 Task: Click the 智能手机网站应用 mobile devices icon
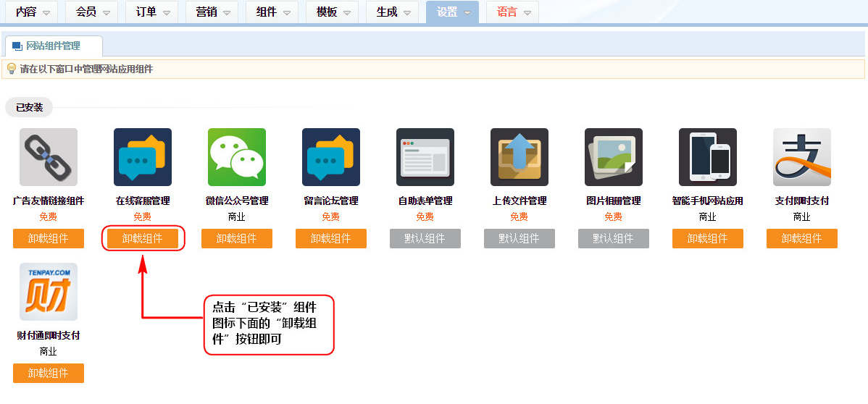[x=708, y=157]
